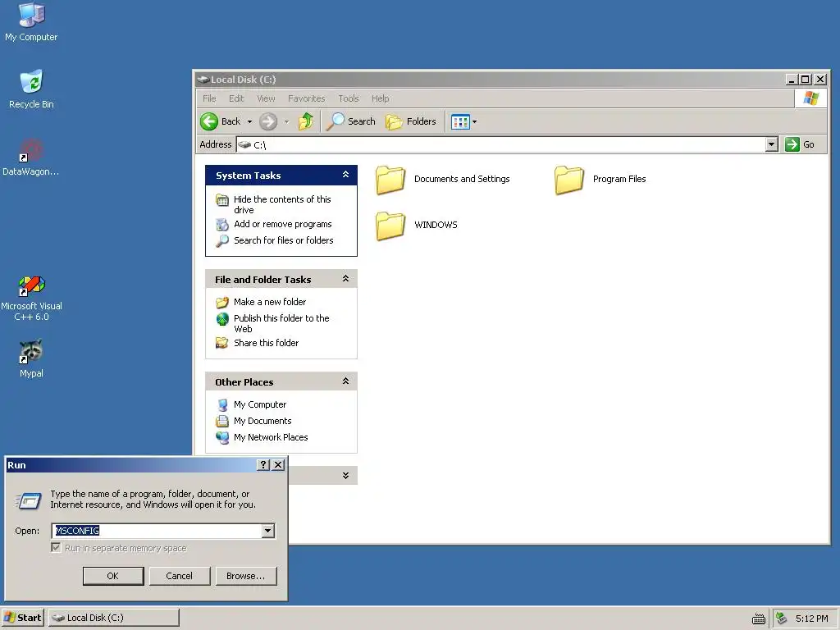The image size is (840, 630).
Task: Open the View menu
Action: click(266, 98)
